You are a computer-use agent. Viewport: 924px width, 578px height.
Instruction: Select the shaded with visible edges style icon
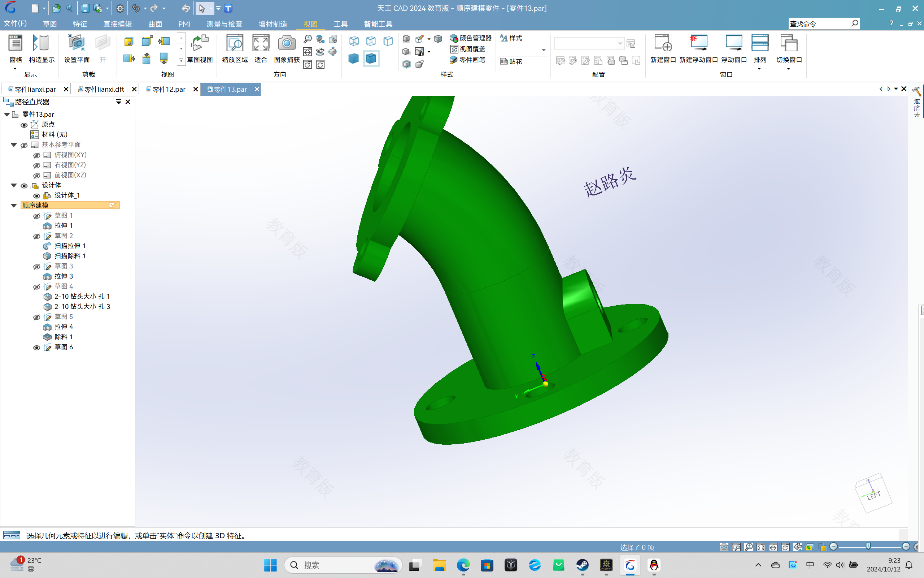[x=371, y=59]
